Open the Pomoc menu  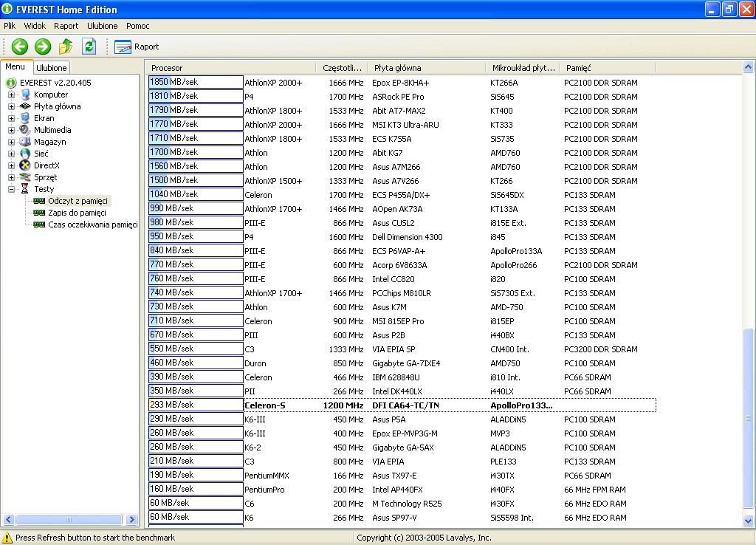pyautogui.click(x=138, y=26)
